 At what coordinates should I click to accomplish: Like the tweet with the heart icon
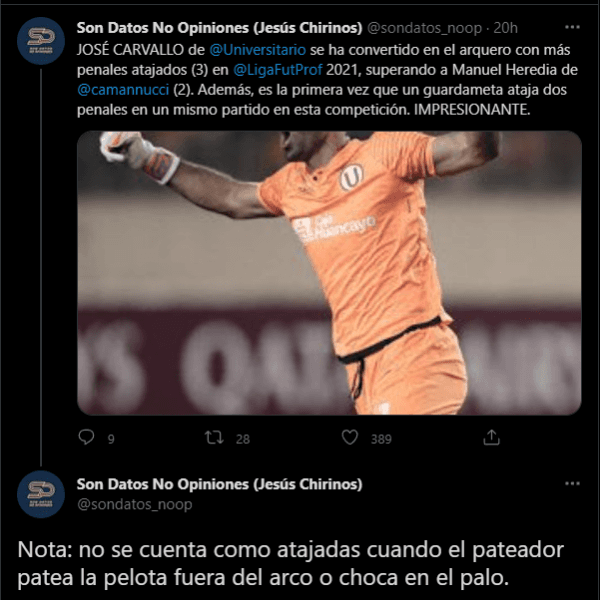[x=350, y=437]
